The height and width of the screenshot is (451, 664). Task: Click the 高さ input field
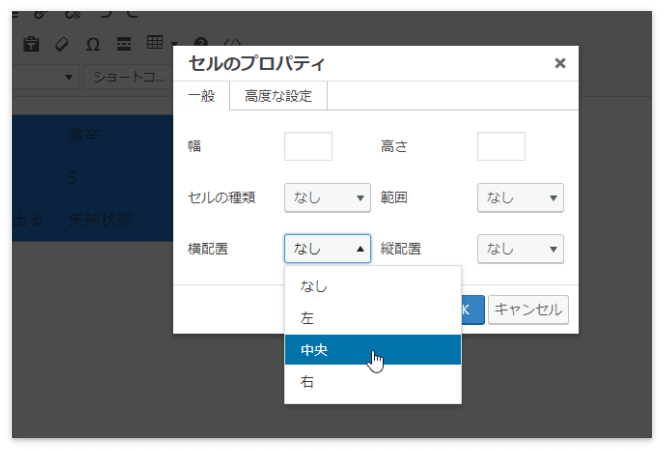coord(501,146)
